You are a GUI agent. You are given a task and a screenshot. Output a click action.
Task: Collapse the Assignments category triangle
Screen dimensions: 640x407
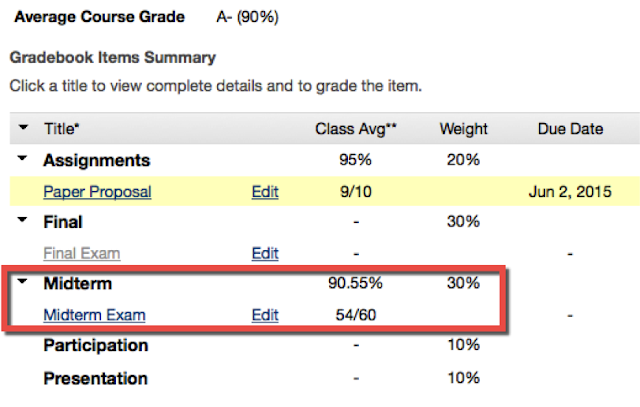point(23,160)
